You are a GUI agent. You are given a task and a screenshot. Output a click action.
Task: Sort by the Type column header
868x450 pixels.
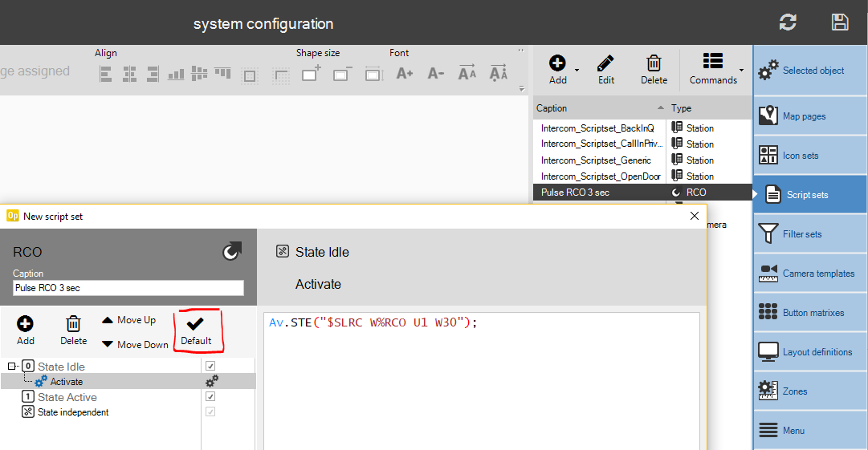(x=709, y=107)
